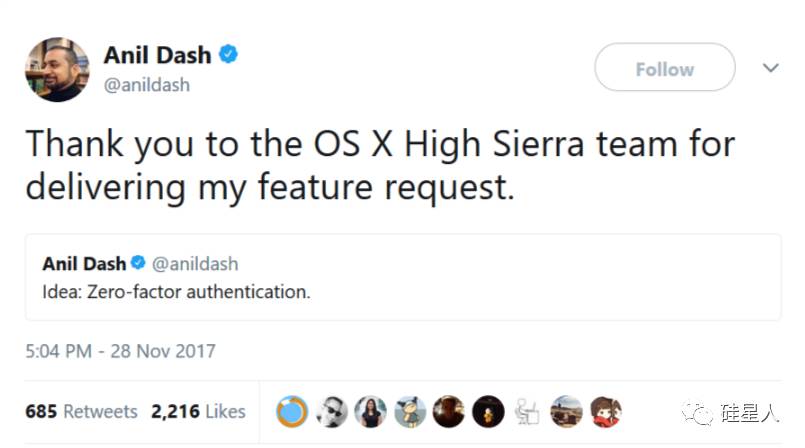The image size is (805, 448).
Task: Click the blue ring liker avatar
Action: (293, 411)
